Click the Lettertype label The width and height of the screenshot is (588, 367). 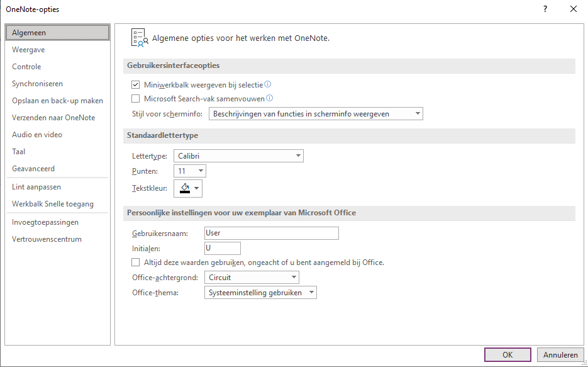(x=150, y=156)
